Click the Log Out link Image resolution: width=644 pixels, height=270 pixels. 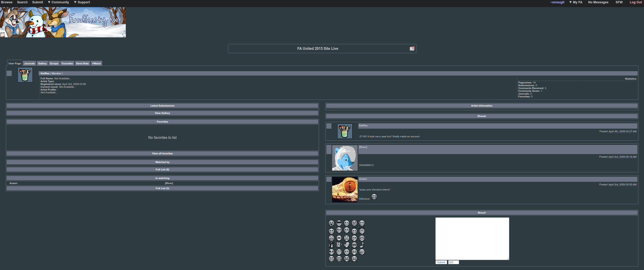[x=636, y=2]
